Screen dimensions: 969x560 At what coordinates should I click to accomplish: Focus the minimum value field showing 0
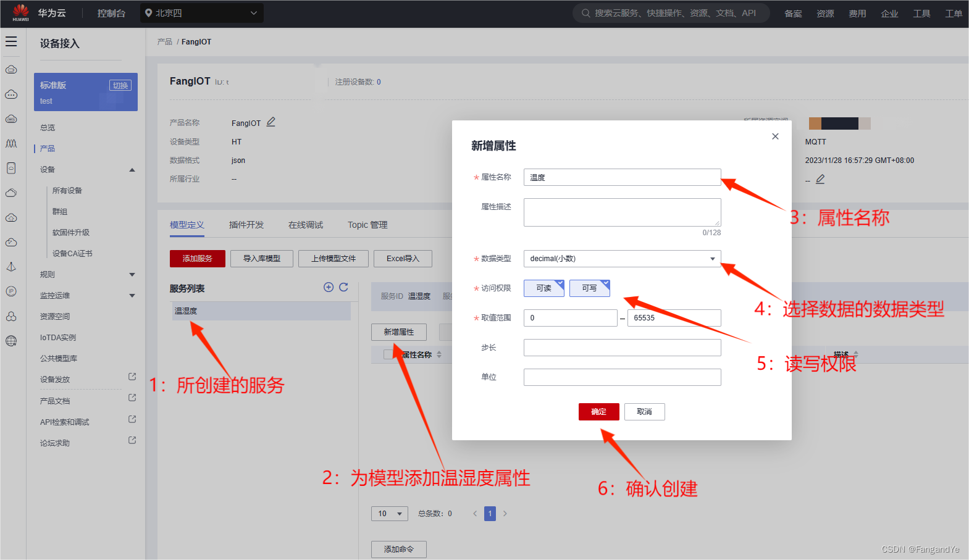(x=570, y=318)
